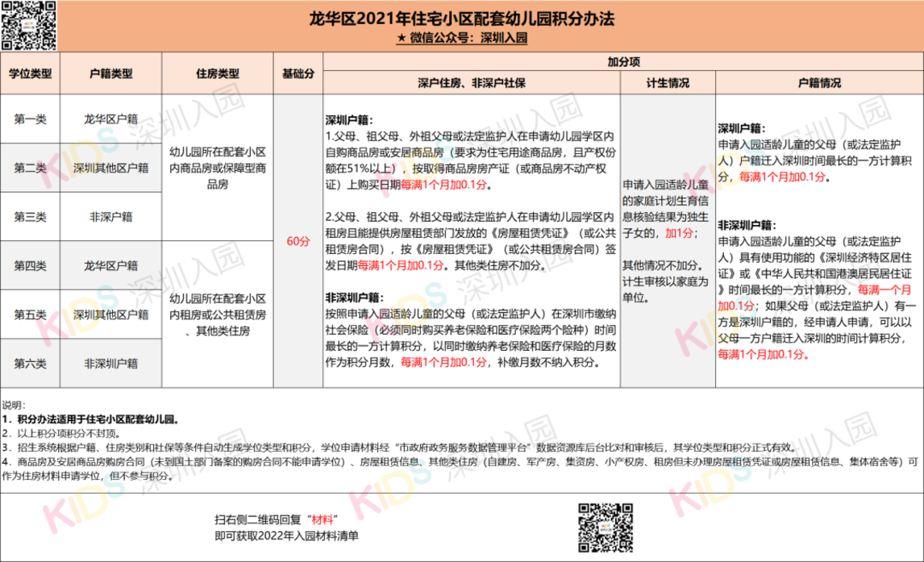Click the '第一类' row cell

[x=30, y=119]
